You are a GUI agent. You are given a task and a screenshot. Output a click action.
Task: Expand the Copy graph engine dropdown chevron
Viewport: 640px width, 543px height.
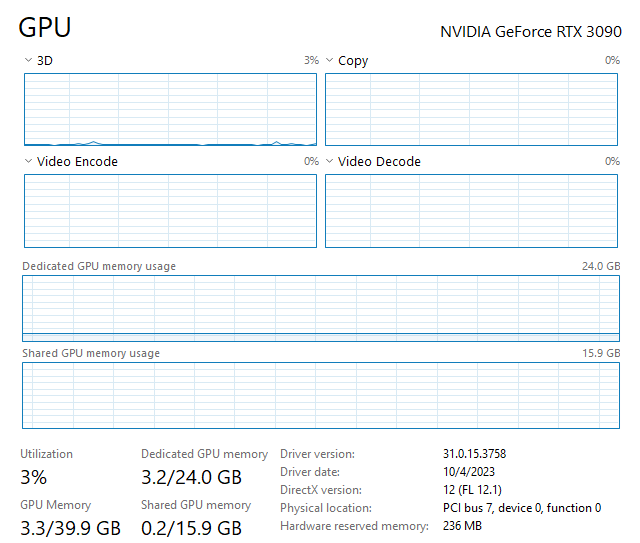(330, 61)
